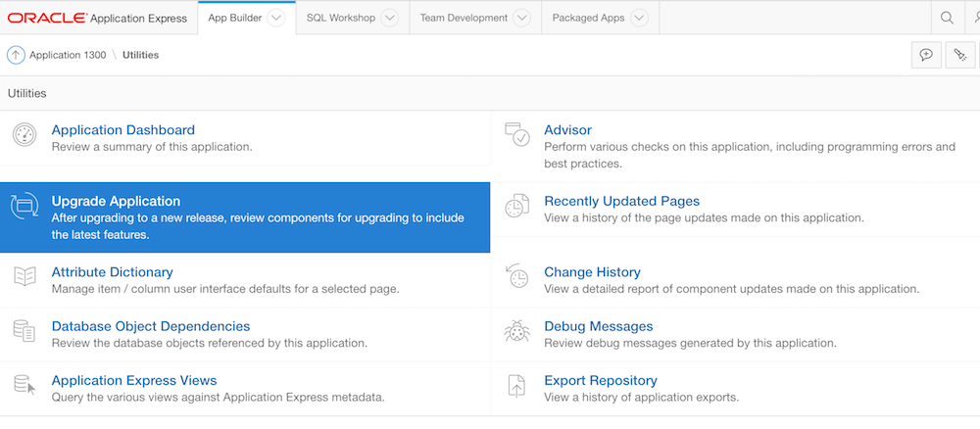
Task: Click 'Review a summary of this application.' text
Action: [152, 147]
